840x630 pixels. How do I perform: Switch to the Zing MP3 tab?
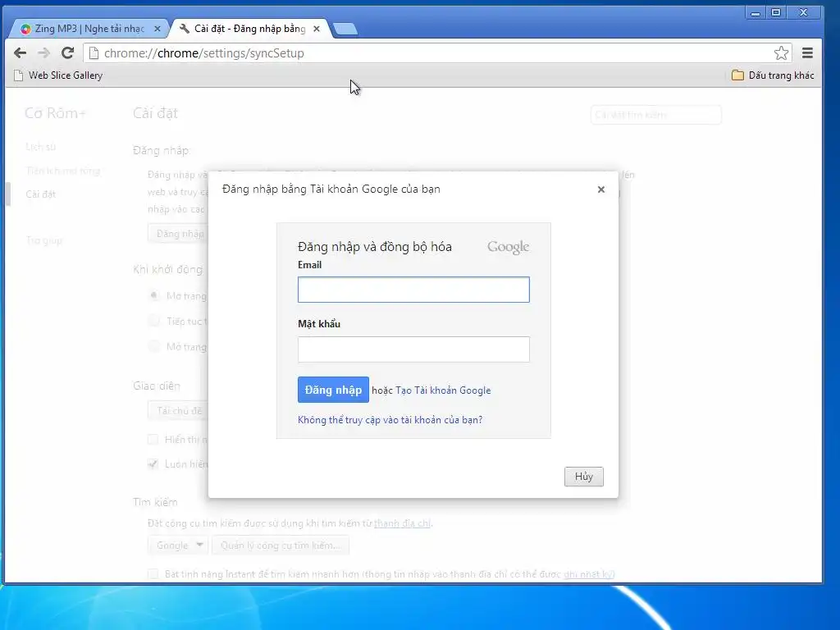[89, 29]
